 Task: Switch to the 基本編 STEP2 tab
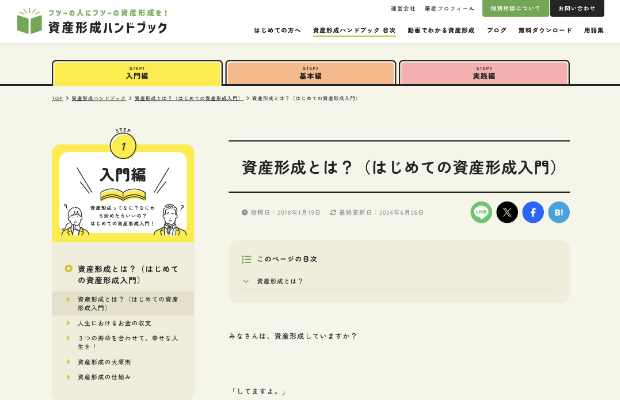[310, 73]
